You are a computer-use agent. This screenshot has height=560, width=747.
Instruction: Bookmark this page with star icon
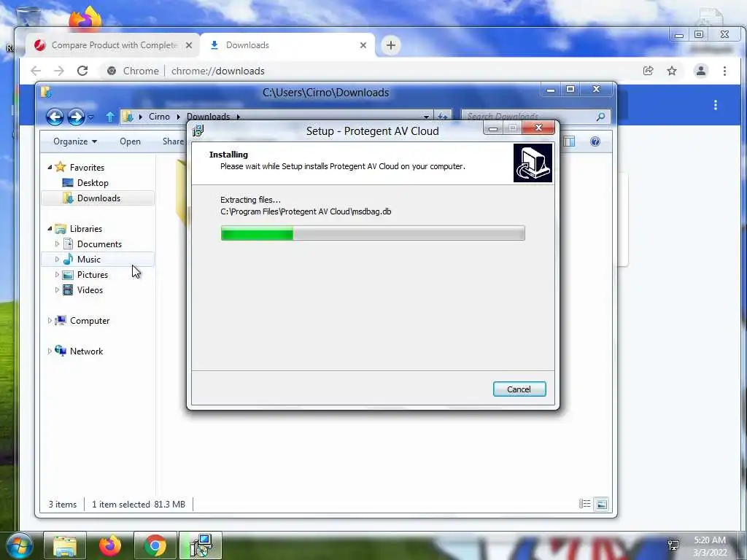pos(672,71)
